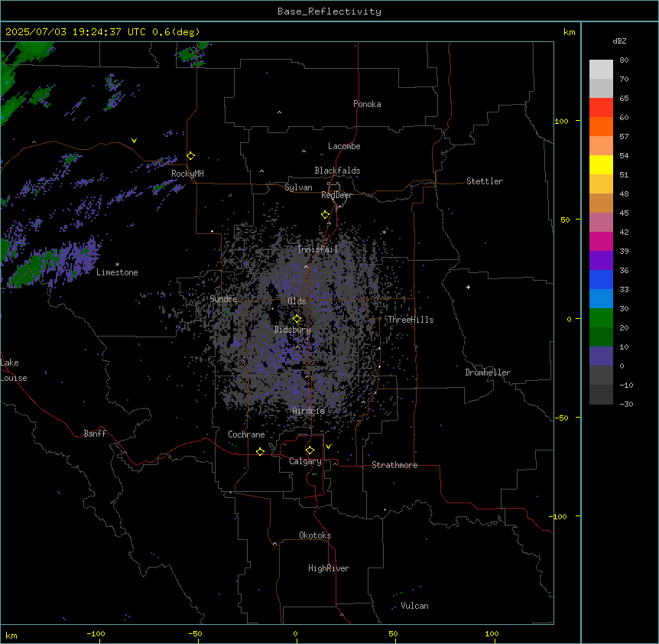Click the Ponoka city label
This screenshot has height=644, width=659.
coord(367,104)
